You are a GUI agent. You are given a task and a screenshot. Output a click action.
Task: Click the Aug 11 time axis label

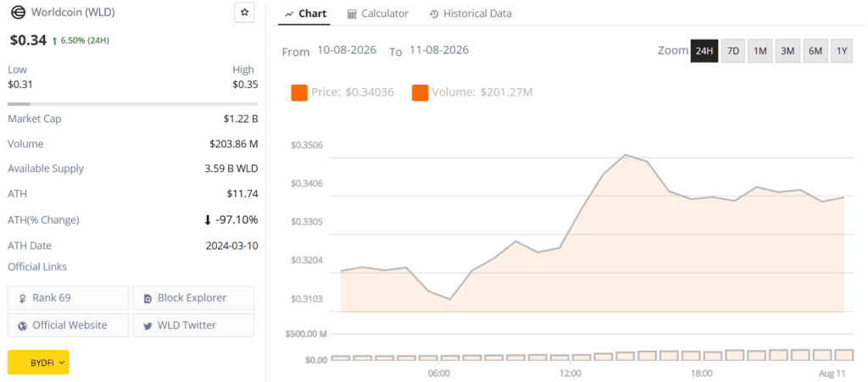tap(834, 374)
